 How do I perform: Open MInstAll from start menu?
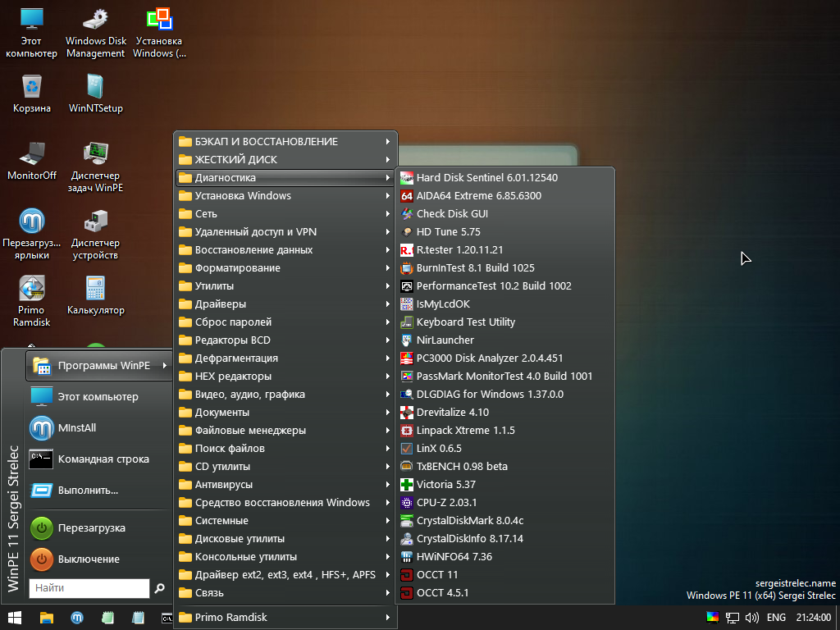coord(98,428)
